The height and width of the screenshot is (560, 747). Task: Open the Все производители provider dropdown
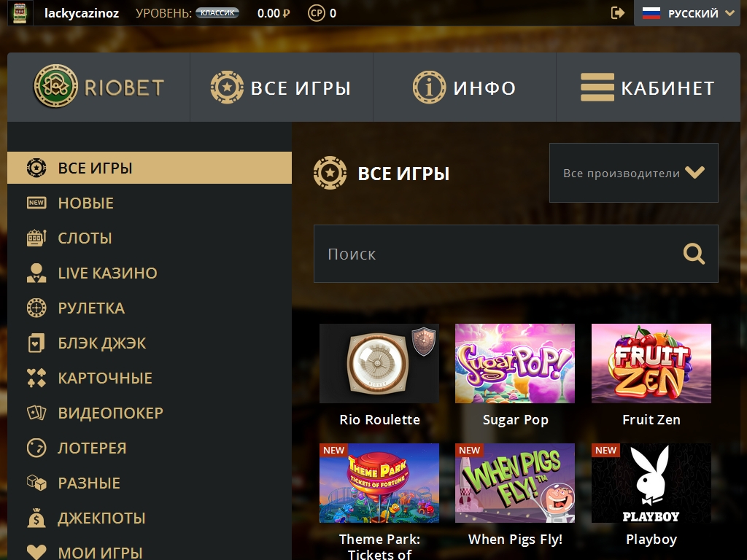[634, 173]
